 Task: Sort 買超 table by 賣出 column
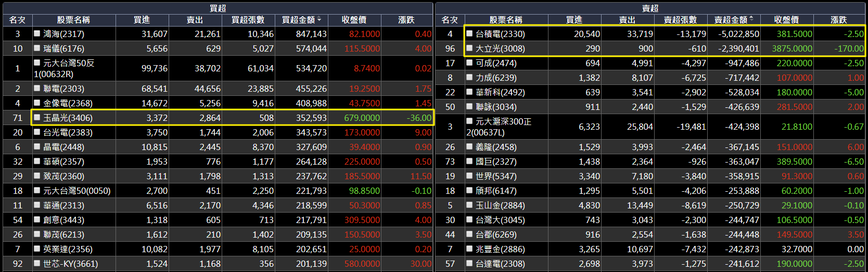pyautogui.click(x=195, y=20)
